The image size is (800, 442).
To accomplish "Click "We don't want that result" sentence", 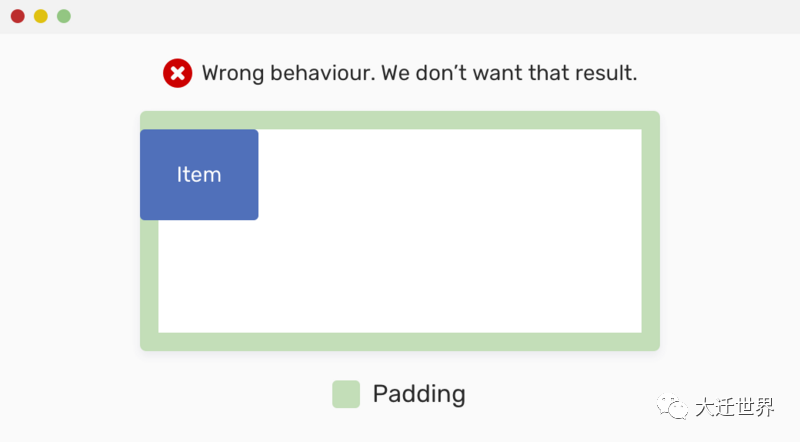I will tap(509, 73).
